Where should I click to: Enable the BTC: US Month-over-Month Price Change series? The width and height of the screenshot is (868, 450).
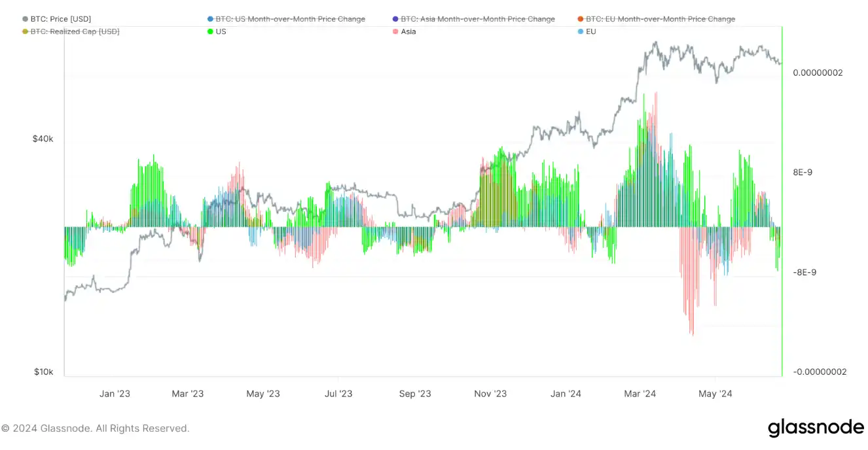pyautogui.click(x=290, y=19)
